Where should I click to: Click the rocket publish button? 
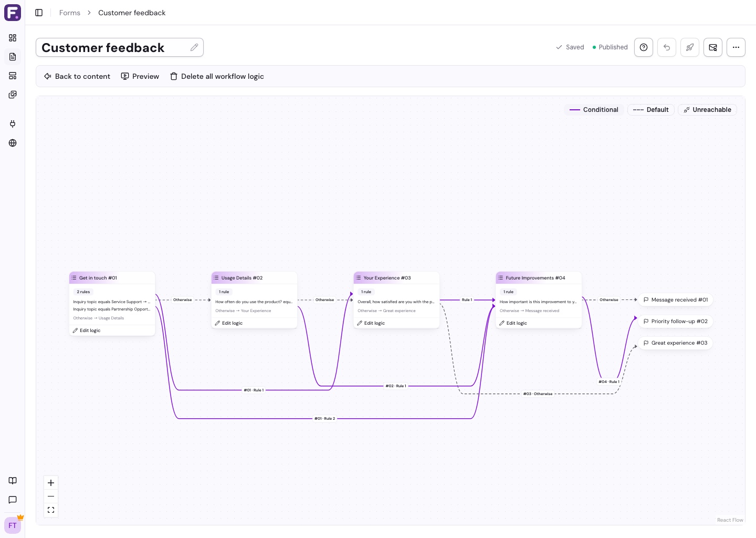pos(690,47)
